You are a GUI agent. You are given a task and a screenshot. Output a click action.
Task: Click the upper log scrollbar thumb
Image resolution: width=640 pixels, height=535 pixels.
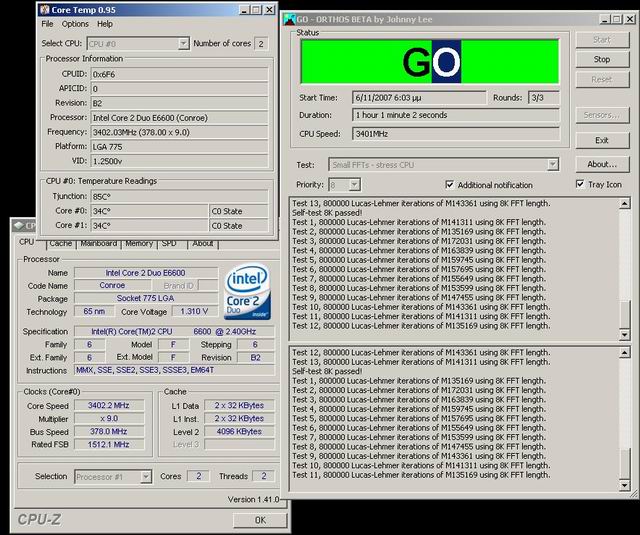point(624,315)
